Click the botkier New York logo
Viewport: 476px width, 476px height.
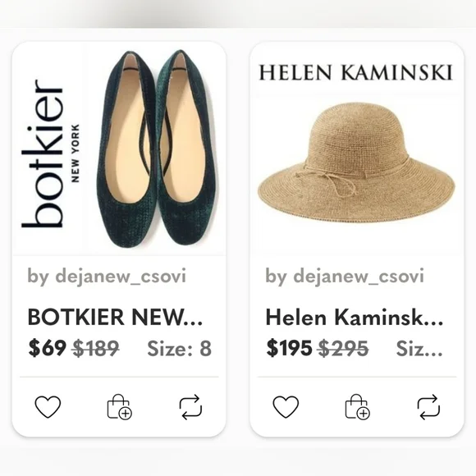coord(50,153)
